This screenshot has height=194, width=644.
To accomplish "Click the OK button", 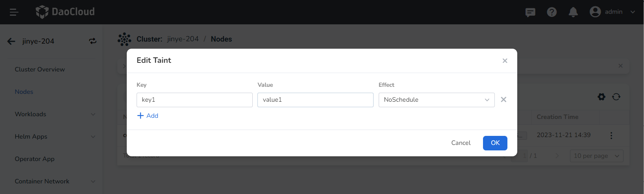I will 495,143.
